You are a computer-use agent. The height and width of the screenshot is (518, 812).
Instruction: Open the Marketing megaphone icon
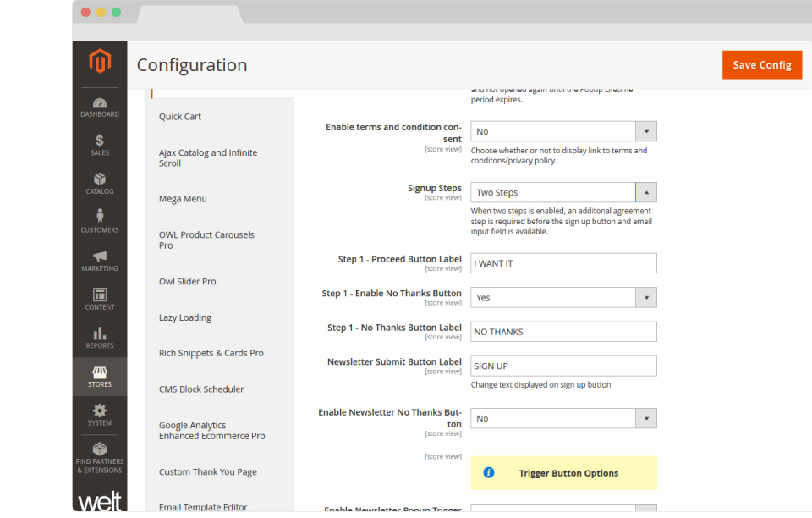point(100,257)
